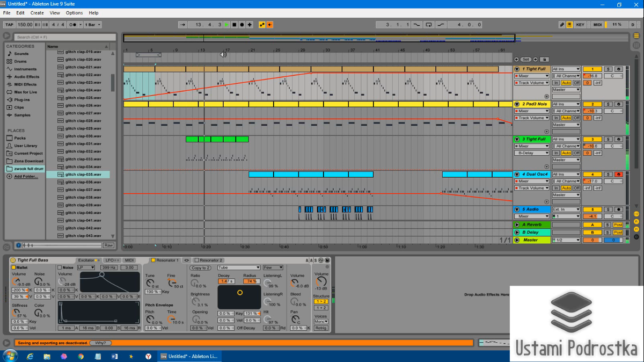Toggle track 2 activator button
The width and height of the screenshot is (644, 362).
592,104
